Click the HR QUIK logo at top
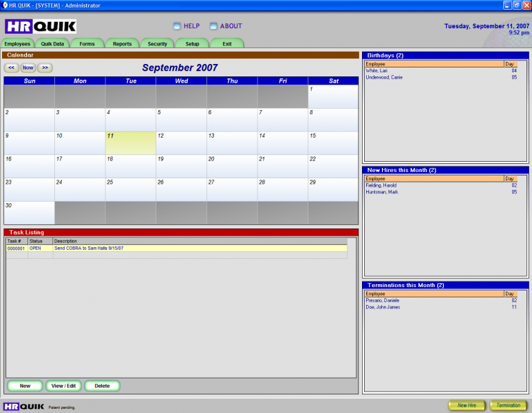The image size is (532, 413). 41,26
